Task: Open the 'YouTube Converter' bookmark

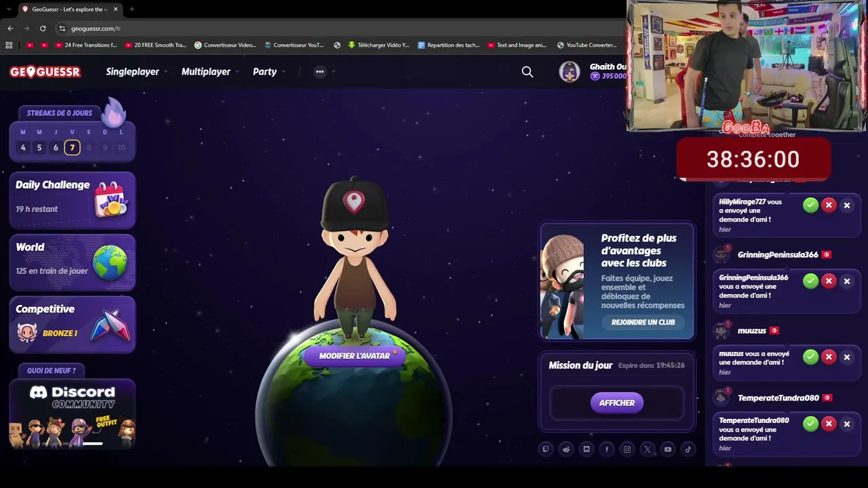Action: 586,45
